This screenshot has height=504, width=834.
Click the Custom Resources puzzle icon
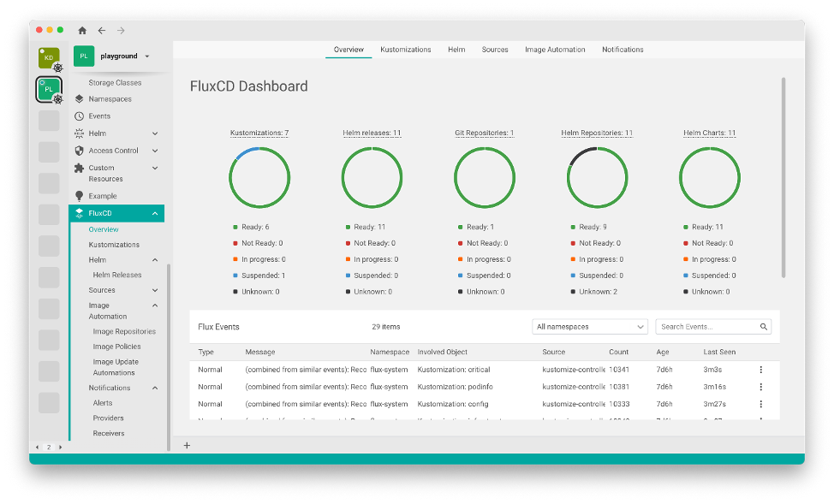80,168
